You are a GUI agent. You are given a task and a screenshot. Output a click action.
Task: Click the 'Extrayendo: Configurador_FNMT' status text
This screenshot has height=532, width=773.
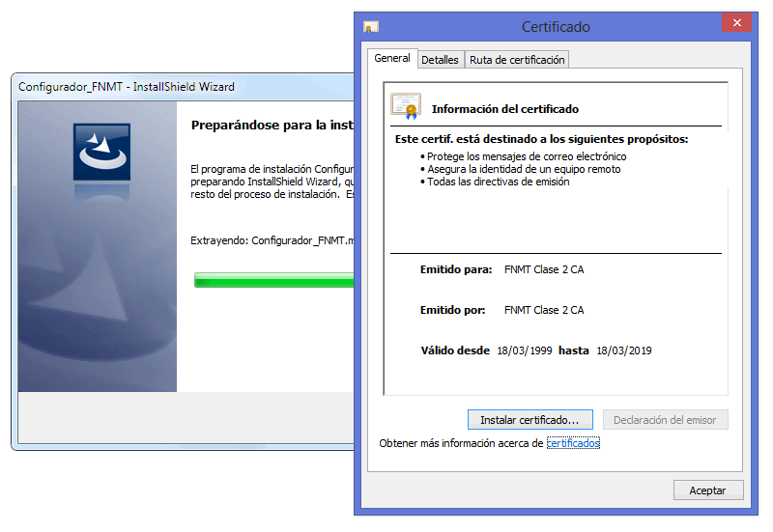click(272, 240)
